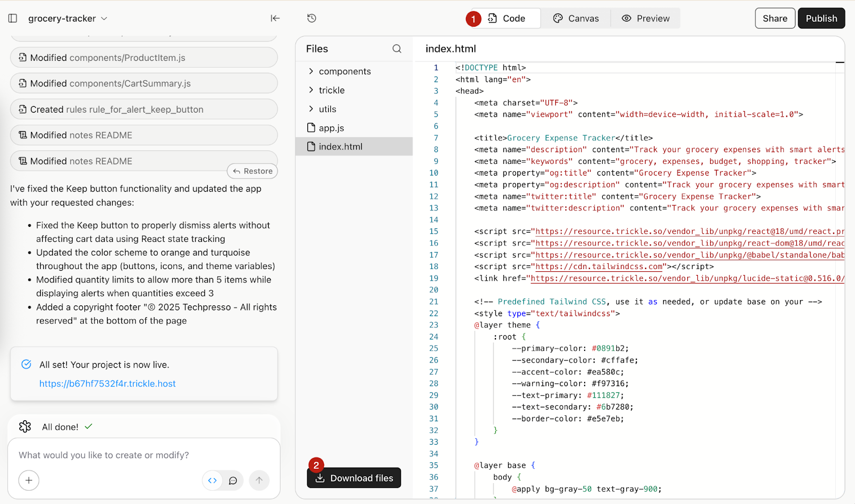
Task: Click the index.html file icon
Action: (311, 146)
